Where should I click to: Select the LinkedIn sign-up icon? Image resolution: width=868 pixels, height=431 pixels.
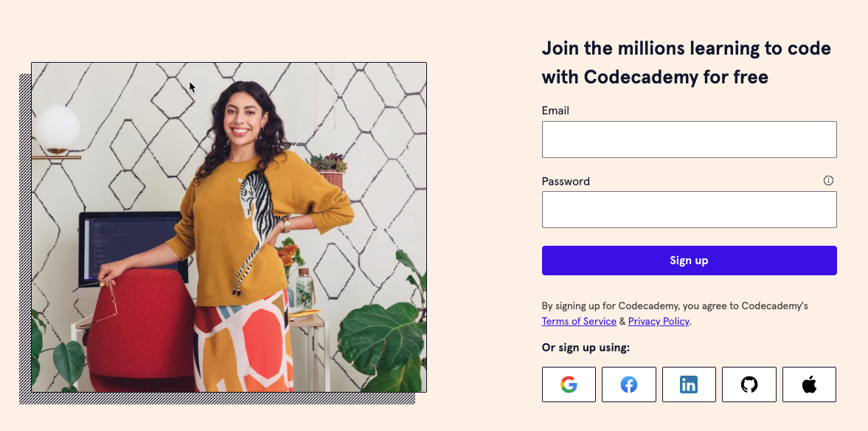tap(689, 384)
